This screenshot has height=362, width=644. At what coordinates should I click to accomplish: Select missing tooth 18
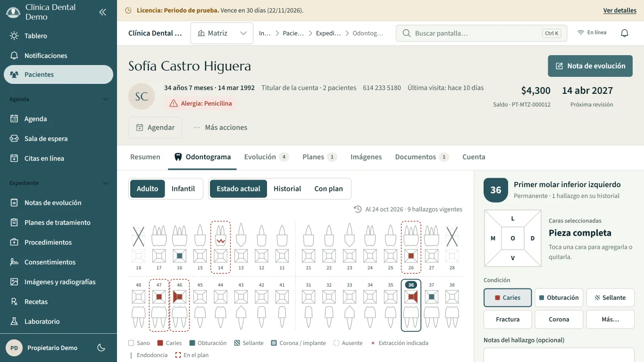pos(138,247)
